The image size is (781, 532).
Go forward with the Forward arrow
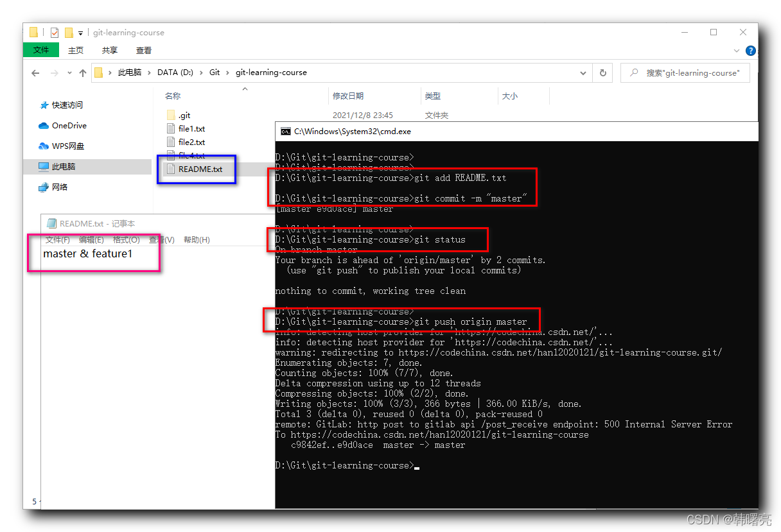[x=55, y=73]
